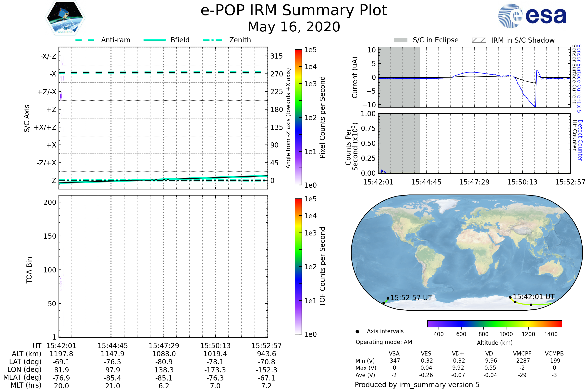Click the black Axis intervals dot marker
This screenshot has width=588, height=392.
(x=357, y=331)
